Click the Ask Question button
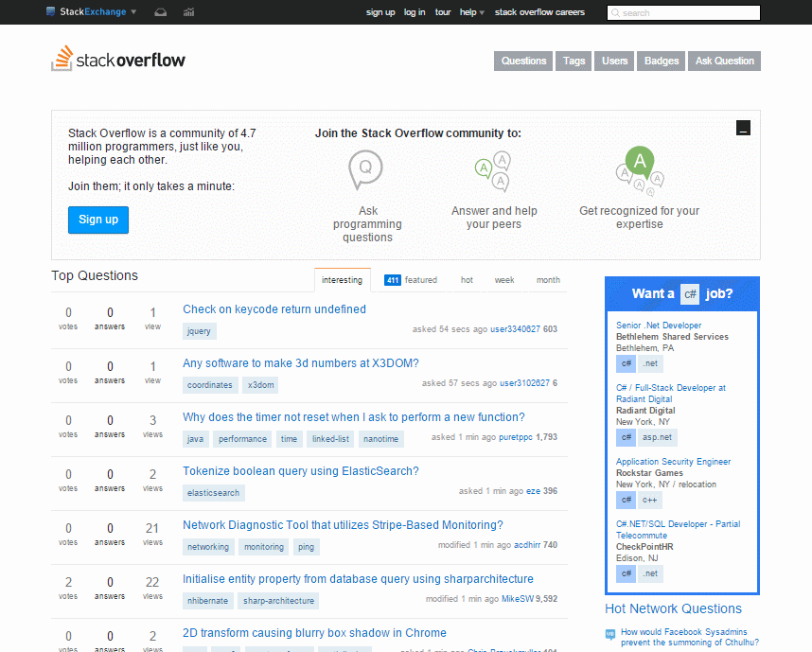 725,61
